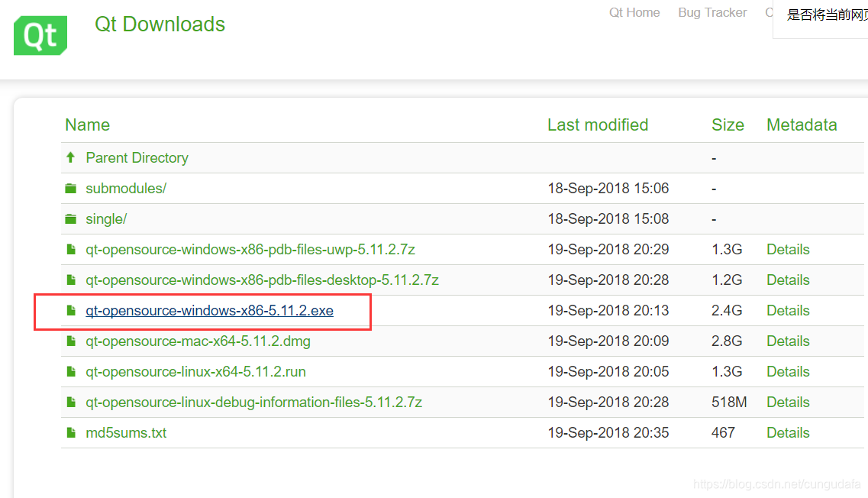Open the submodules/ directory link

tap(126, 188)
